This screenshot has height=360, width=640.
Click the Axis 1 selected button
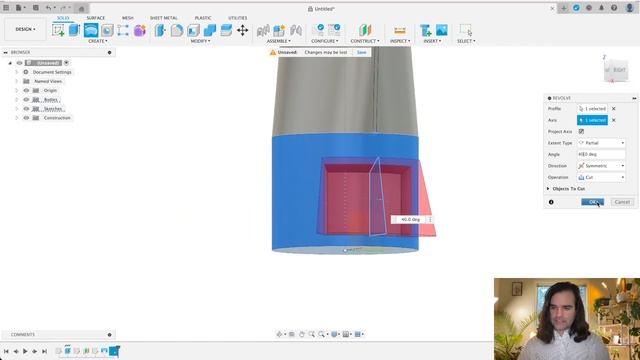tap(592, 120)
